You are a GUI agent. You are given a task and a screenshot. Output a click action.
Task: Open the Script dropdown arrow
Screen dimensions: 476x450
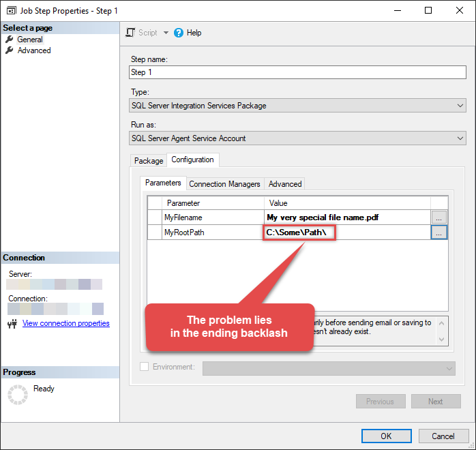pyautogui.click(x=166, y=33)
